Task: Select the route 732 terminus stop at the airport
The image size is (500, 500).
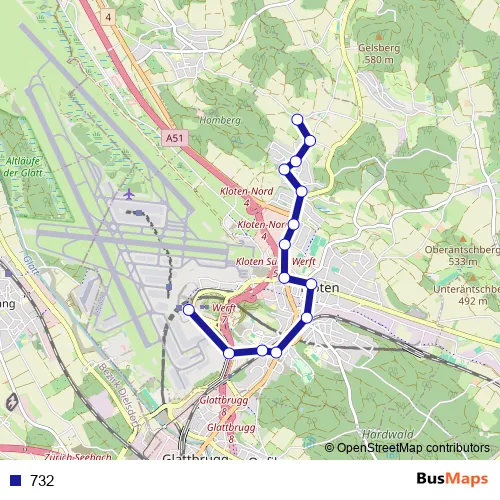Action: [189, 310]
